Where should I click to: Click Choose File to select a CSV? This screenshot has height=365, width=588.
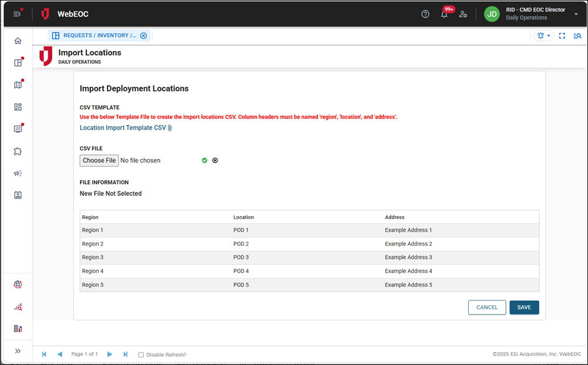99,160
